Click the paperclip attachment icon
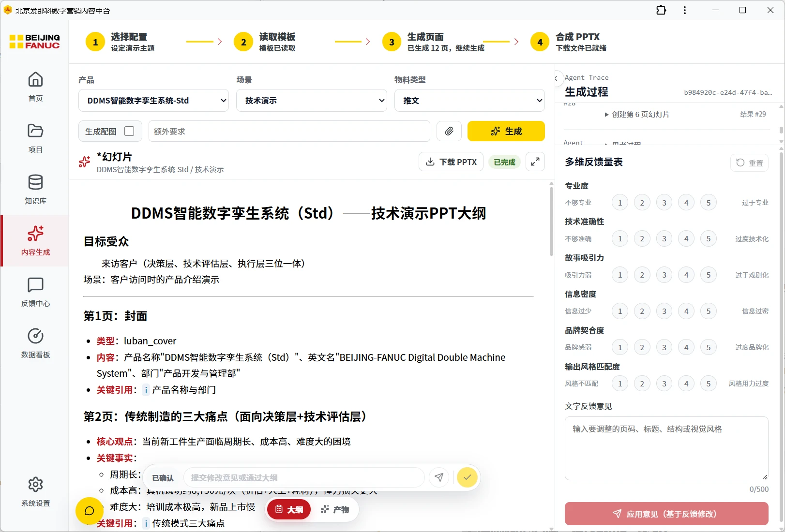Viewport: 785px width, 532px height. 449,131
